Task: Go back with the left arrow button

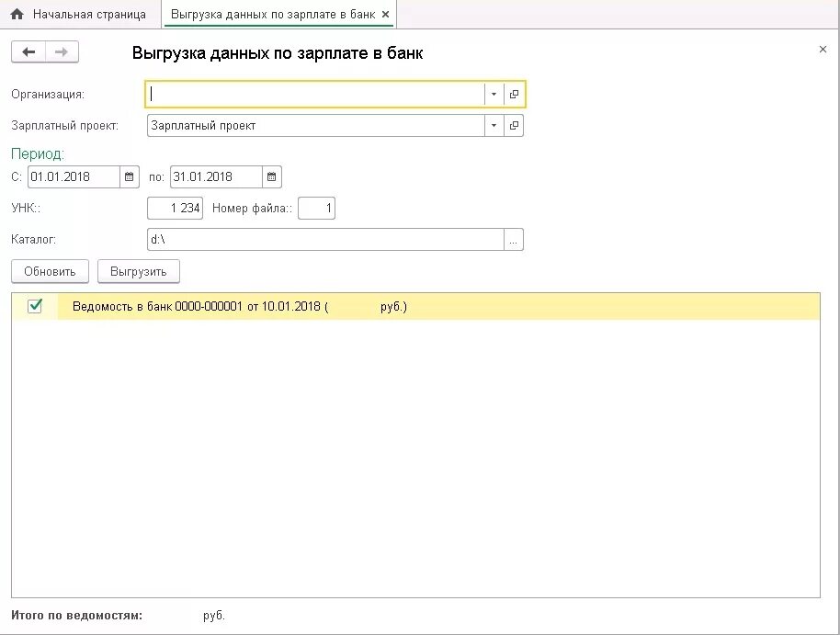Action: tap(28, 52)
